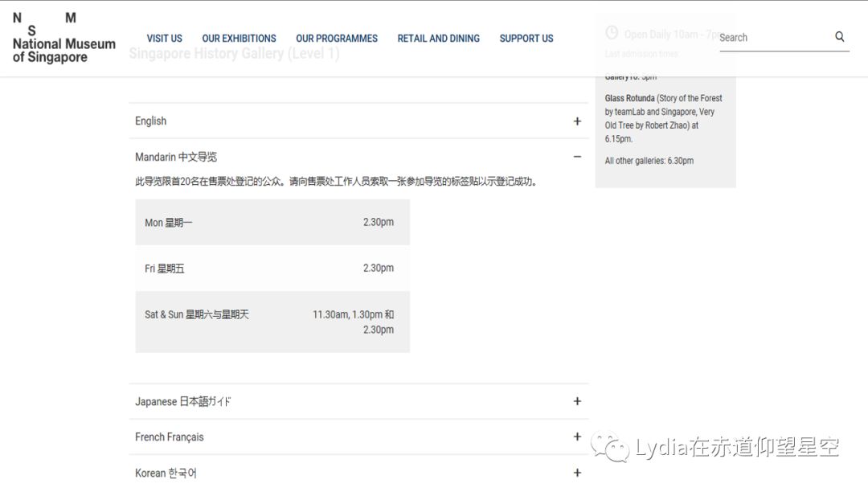Viewport: 868px width, 488px height.
Task: Open the Our Exhibitions menu
Action: coord(239,39)
